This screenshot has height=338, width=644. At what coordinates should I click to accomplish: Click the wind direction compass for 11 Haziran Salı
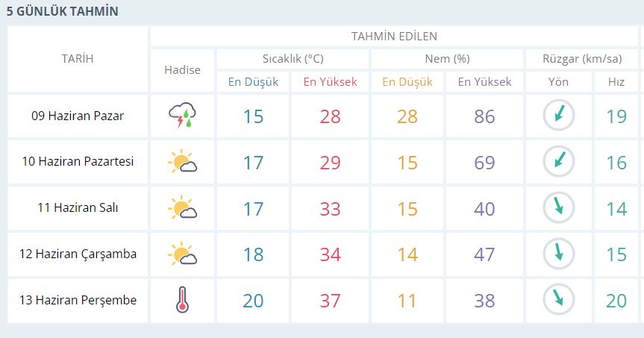tap(558, 207)
